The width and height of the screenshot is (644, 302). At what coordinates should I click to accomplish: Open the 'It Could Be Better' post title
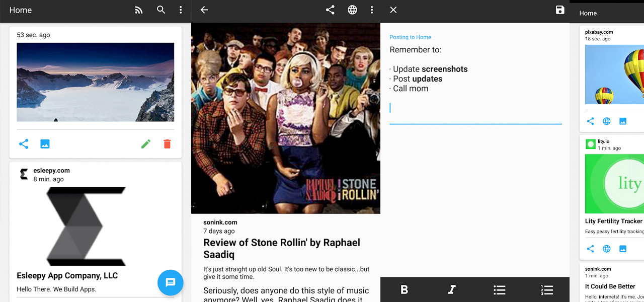(x=610, y=286)
